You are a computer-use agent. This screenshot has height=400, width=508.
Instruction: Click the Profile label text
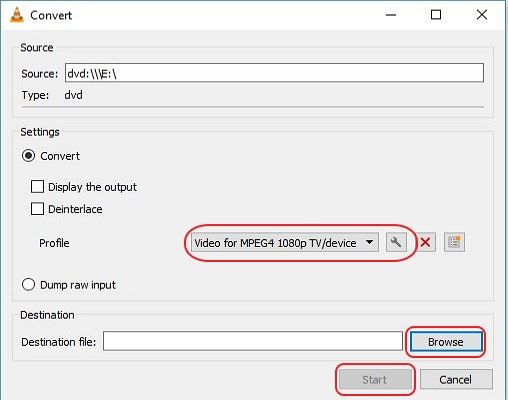54,243
